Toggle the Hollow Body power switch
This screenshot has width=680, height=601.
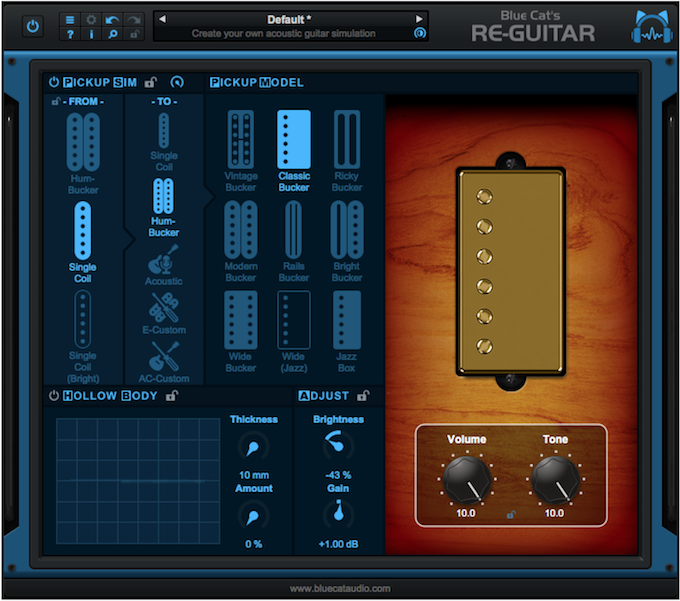coord(54,395)
